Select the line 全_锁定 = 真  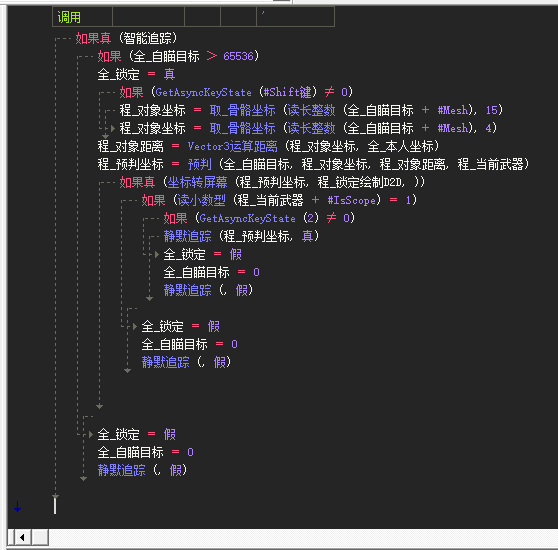coord(136,74)
